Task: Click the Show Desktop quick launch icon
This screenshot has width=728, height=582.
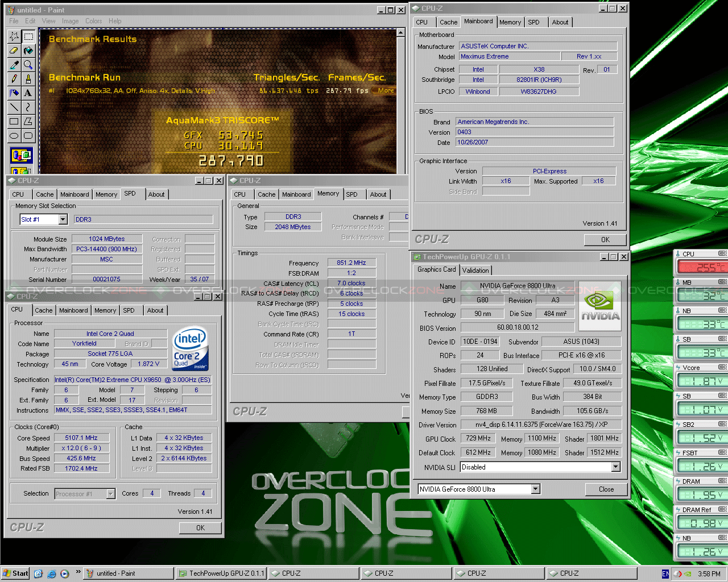Action: pyautogui.click(x=38, y=573)
